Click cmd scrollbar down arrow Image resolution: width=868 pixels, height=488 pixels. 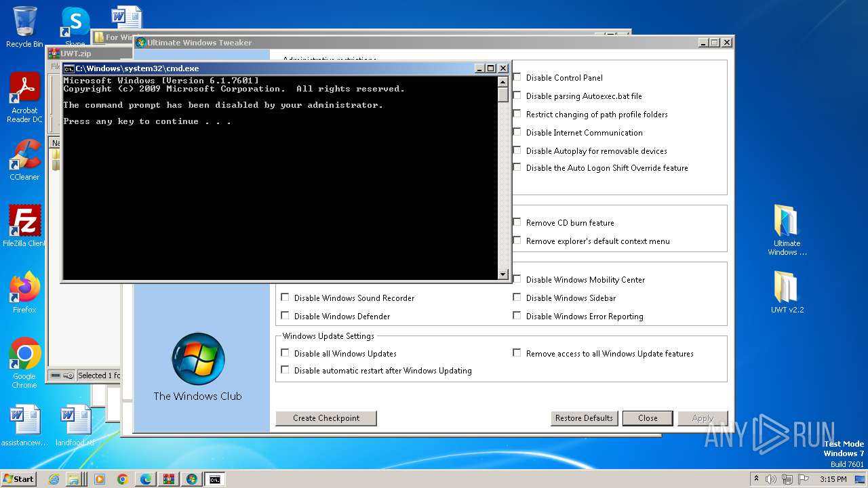point(502,274)
